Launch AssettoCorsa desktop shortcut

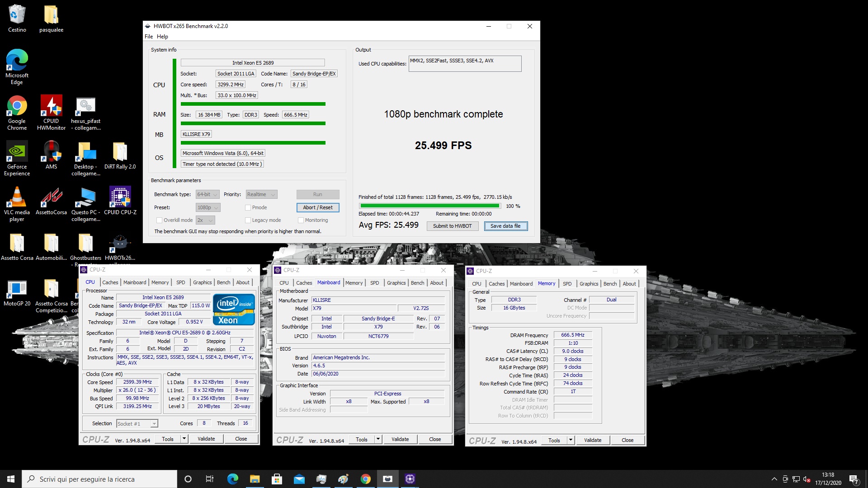pos(51,201)
